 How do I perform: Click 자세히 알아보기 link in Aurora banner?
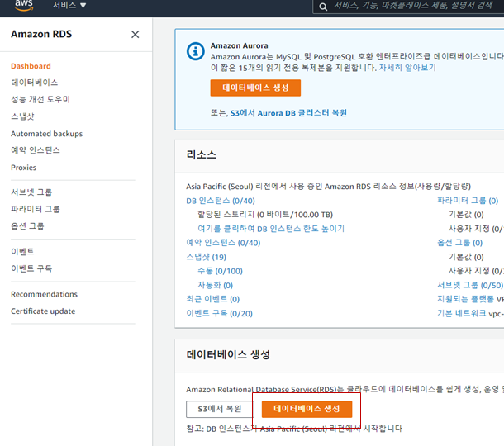coord(407,68)
